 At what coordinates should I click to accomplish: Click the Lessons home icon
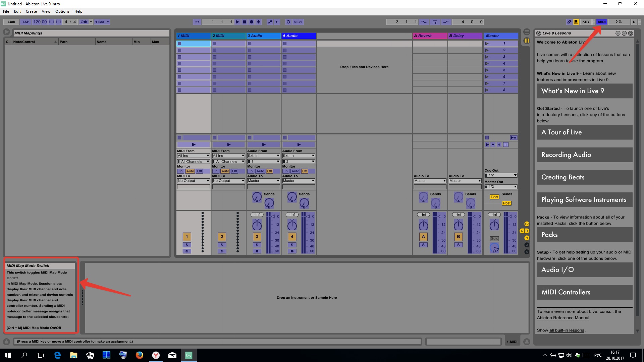(x=630, y=33)
